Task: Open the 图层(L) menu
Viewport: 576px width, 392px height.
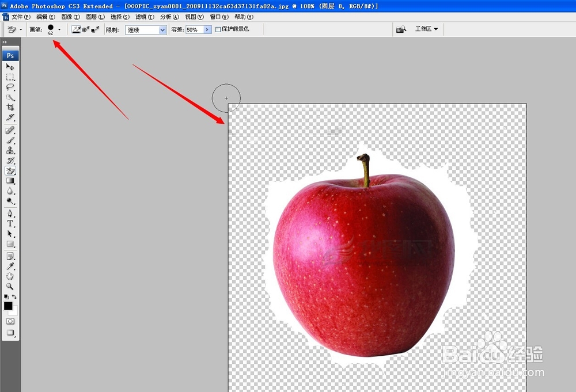Action: pyautogui.click(x=96, y=17)
